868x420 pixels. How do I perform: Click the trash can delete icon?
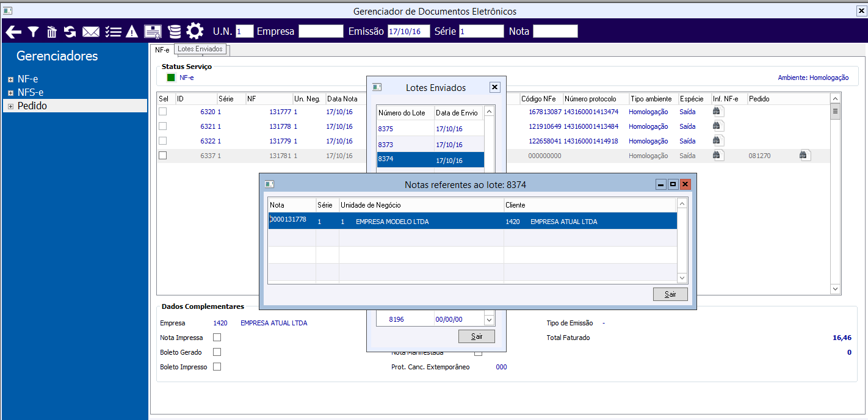click(52, 32)
